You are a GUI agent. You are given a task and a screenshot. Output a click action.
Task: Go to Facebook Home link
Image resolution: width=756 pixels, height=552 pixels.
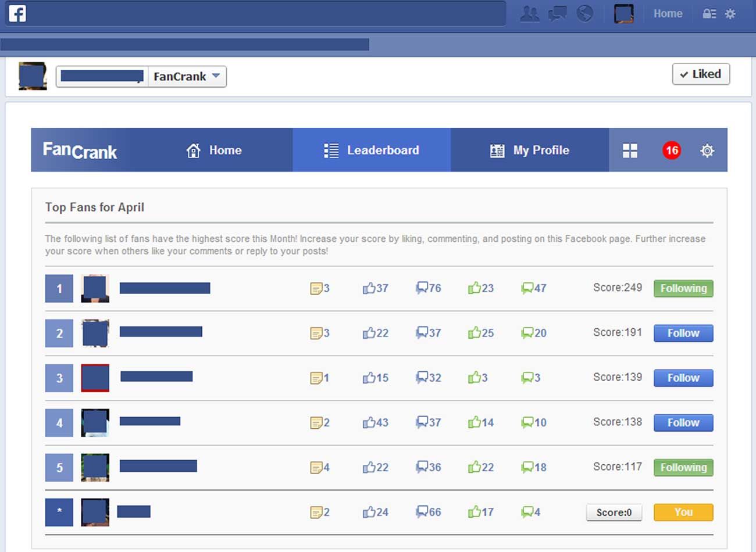pyautogui.click(x=668, y=13)
